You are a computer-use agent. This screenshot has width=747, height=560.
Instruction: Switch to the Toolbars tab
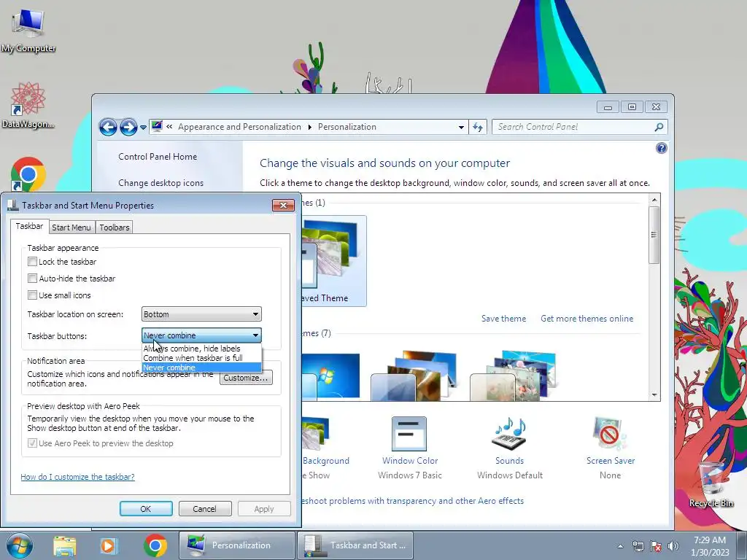pyautogui.click(x=115, y=227)
